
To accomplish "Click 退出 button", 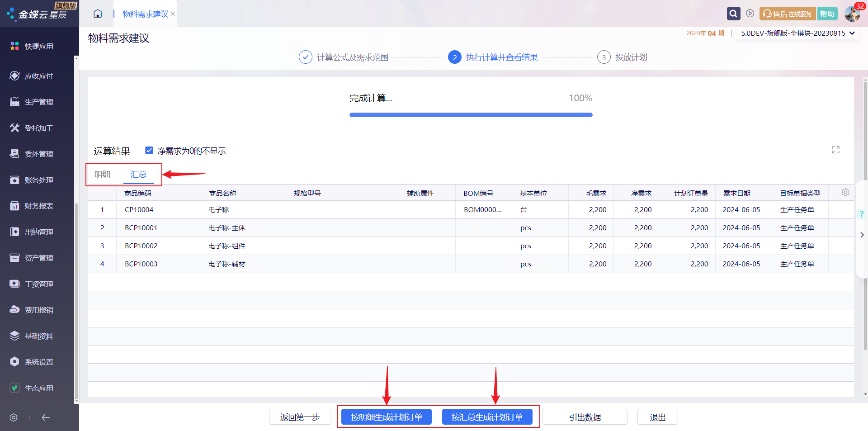I will (658, 417).
